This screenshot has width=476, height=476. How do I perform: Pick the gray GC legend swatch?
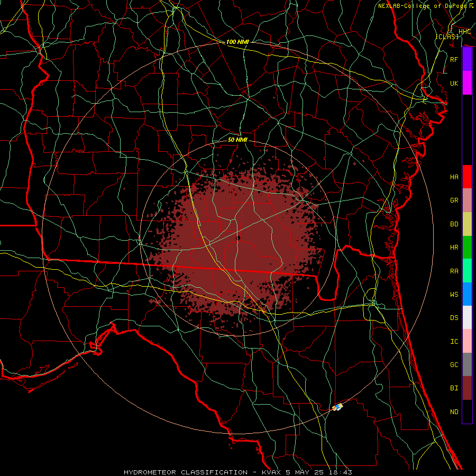click(x=467, y=364)
